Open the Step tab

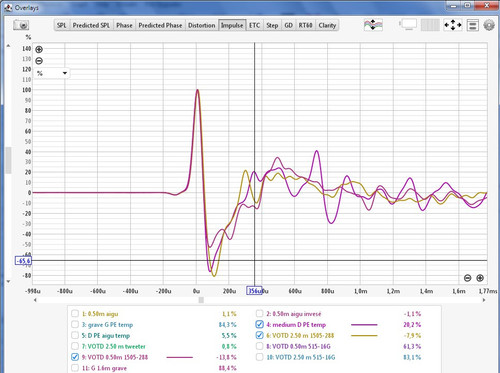click(x=272, y=25)
